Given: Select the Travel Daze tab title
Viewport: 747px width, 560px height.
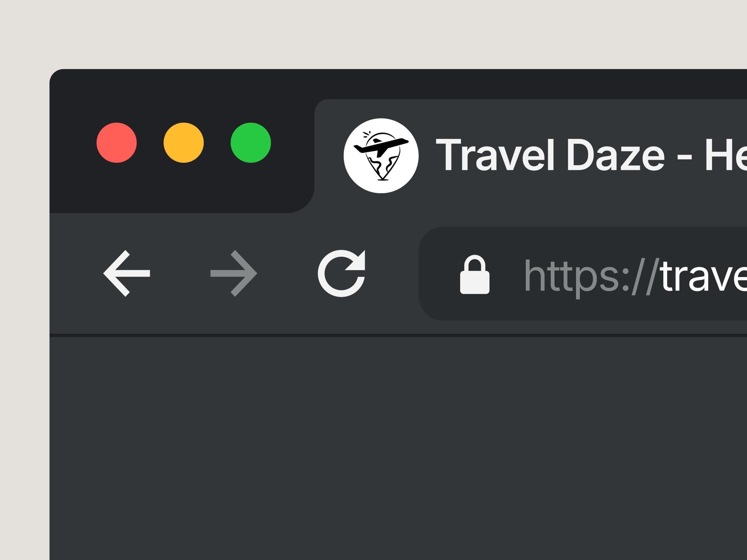Looking at the screenshot, I should [x=591, y=155].
